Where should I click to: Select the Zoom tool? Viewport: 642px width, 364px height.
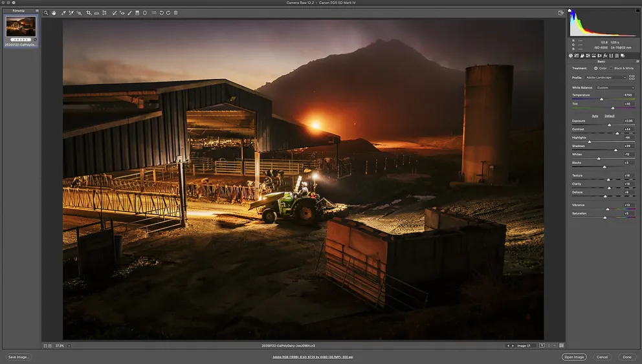[x=46, y=13]
